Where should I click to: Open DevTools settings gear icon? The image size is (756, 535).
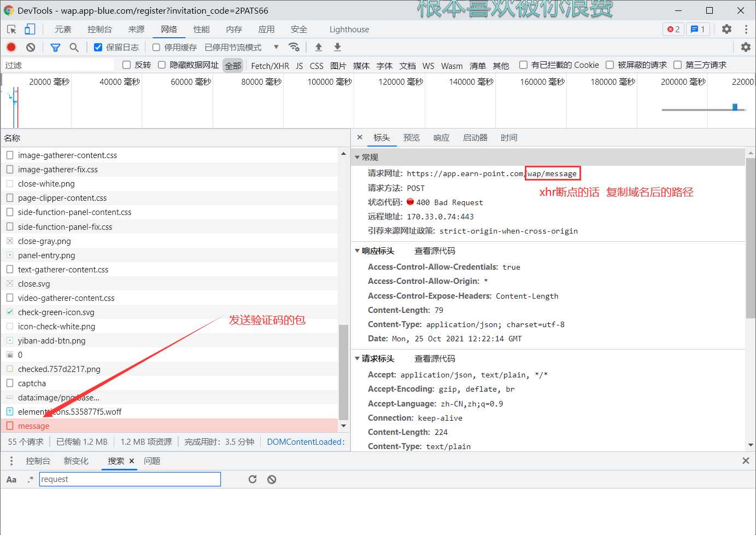point(726,29)
